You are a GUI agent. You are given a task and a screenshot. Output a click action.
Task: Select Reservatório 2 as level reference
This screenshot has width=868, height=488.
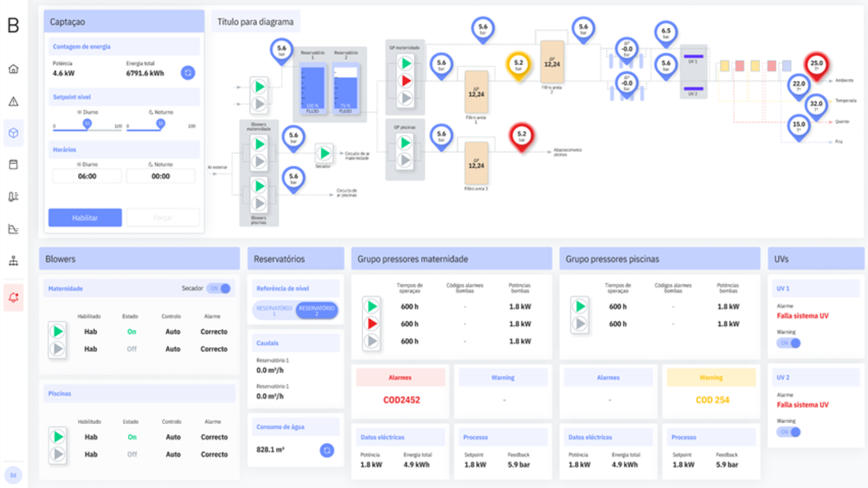coord(316,310)
